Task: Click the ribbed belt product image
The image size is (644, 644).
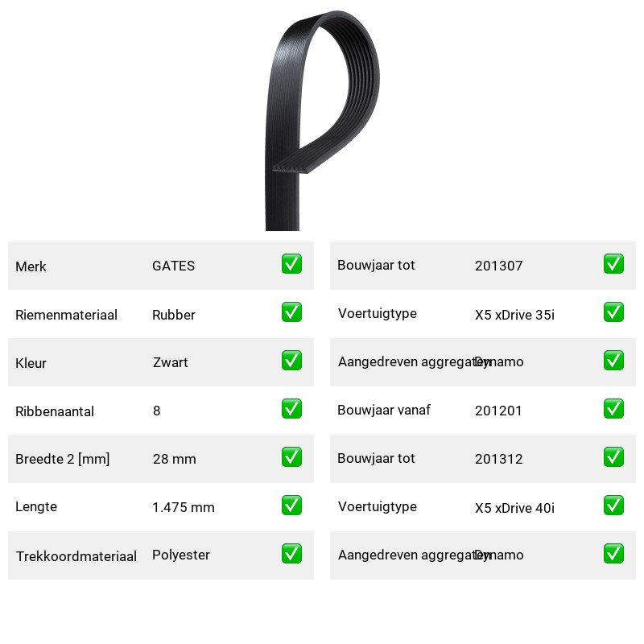Action: (323, 120)
